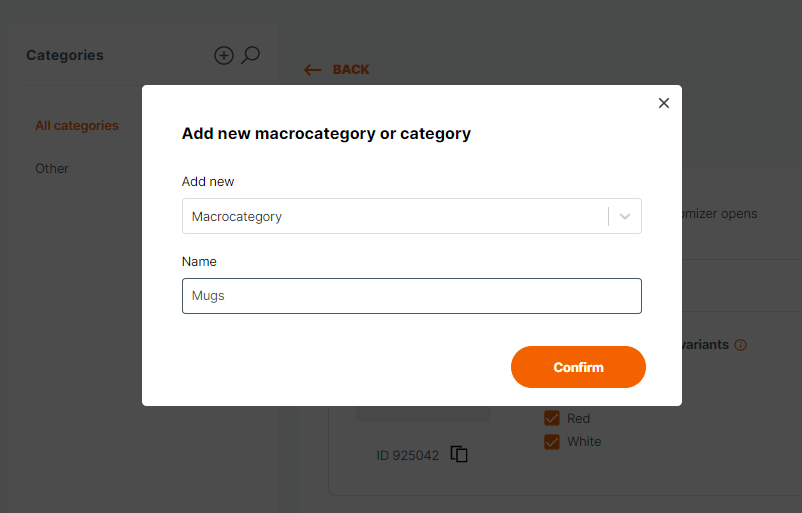Open the category search magnifier icon
The width and height of the screenshot is (802, 513).
[x=250, y=55]
